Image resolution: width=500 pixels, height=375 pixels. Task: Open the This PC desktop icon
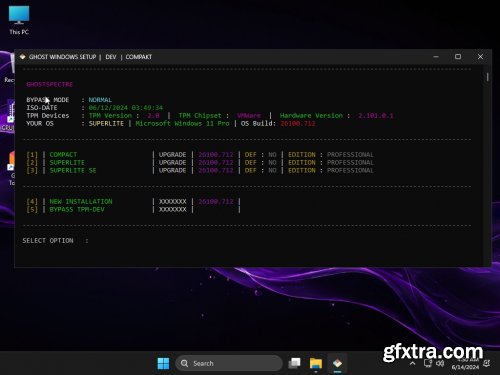click(x=19, y=20)
